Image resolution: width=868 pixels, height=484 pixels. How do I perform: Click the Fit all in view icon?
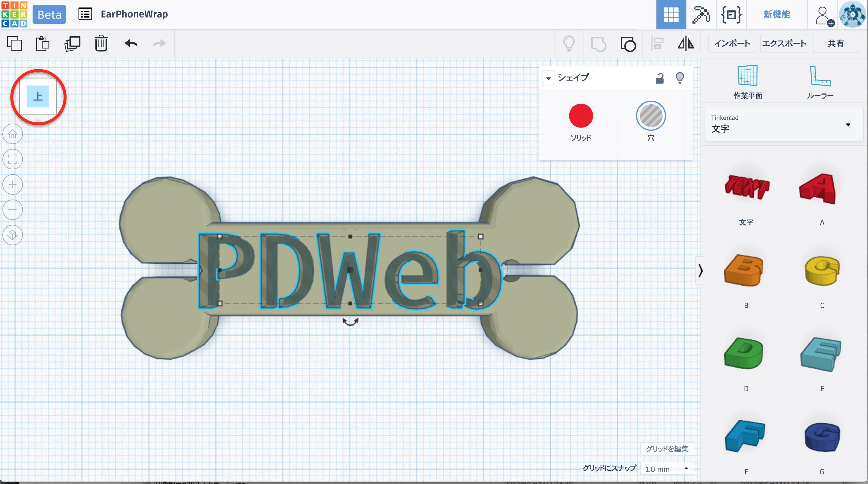tap(13, 159)
